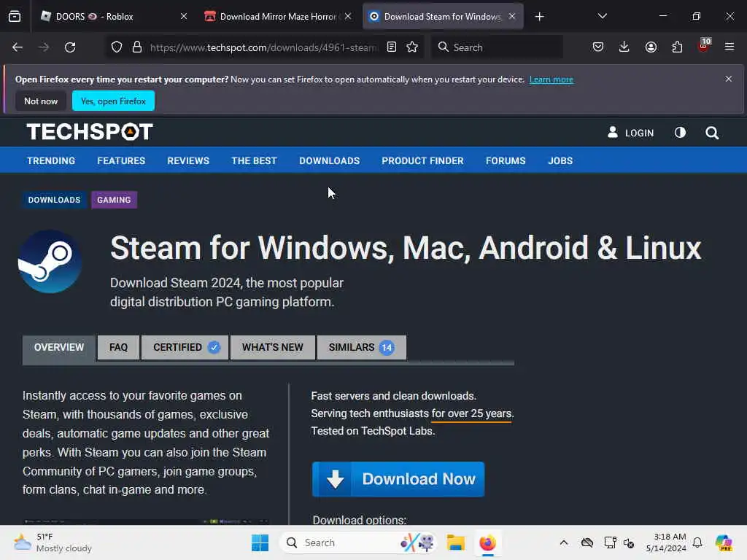Image resolution: width=747 pixels, height=560 pixels.
Task: Click the for over 25 years link
Action: tap(471, 414)
